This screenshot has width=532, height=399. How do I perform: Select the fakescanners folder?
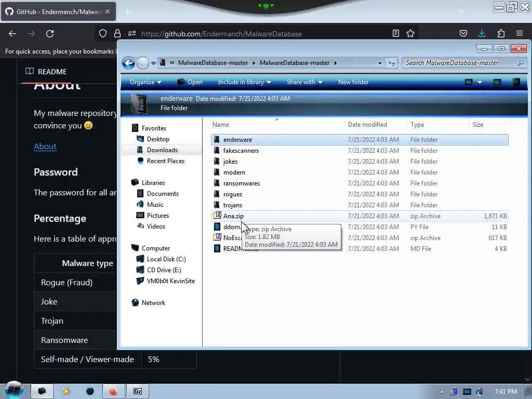click(x=360, y=151)
